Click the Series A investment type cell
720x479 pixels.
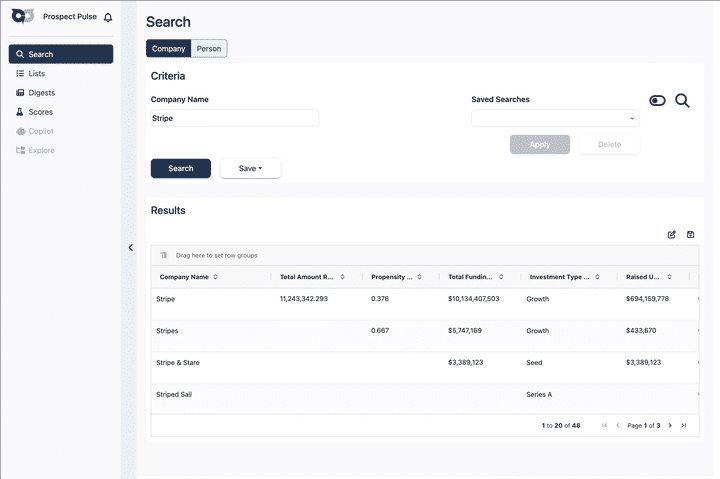pyautogui.click(x=539, y=394)
